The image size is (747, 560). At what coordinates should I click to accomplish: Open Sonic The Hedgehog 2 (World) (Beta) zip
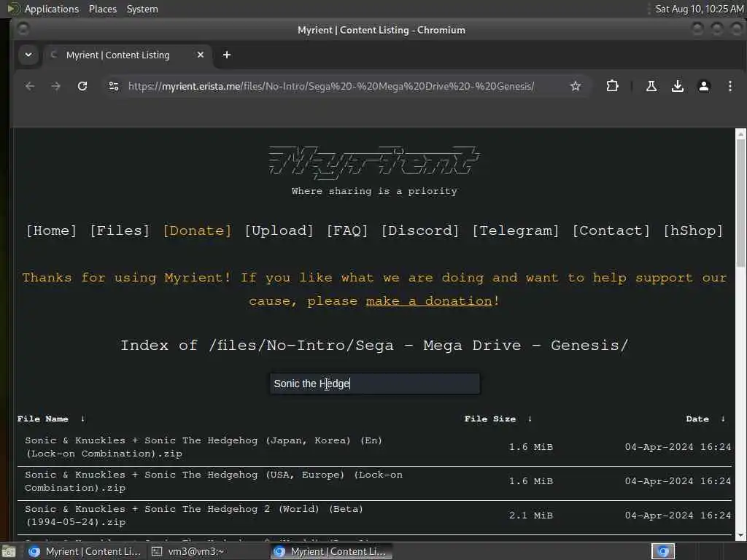point(194,516)
